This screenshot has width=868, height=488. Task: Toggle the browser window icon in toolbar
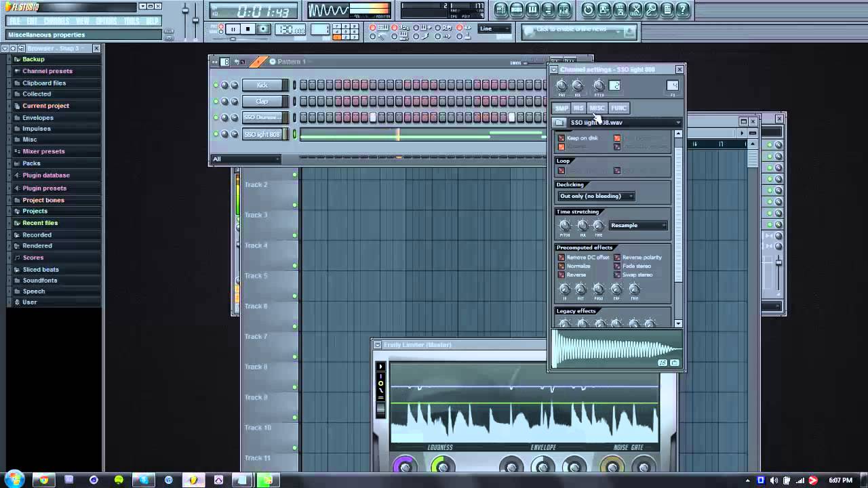[x=549, y=9]
